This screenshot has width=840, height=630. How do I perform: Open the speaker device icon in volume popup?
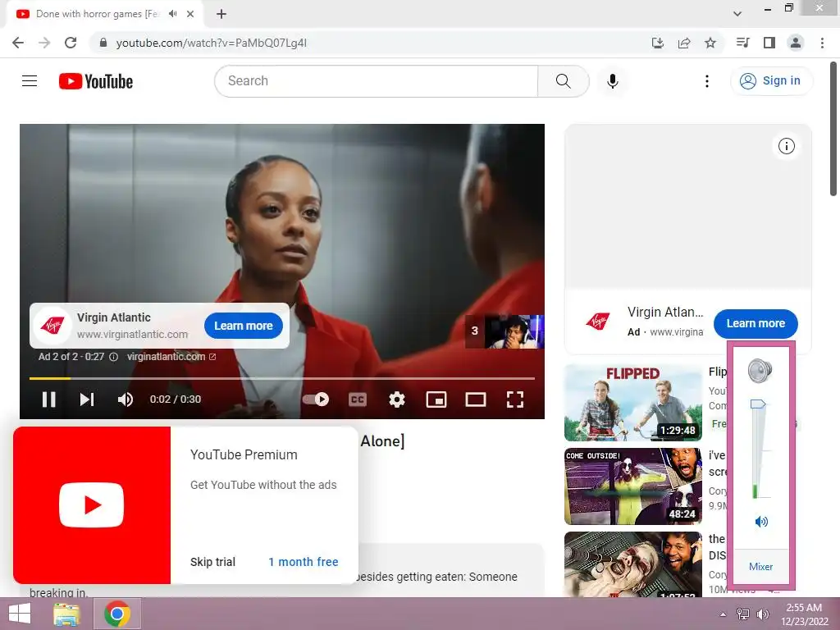coord(760,371)
